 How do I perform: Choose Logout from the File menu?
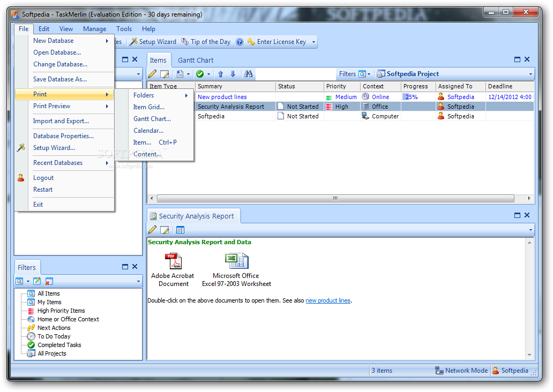64,178
